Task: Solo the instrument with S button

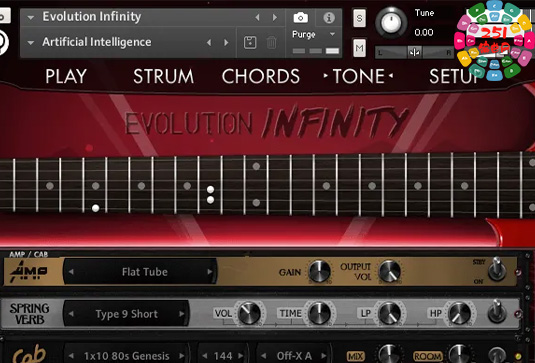Action: click(359, 18)
